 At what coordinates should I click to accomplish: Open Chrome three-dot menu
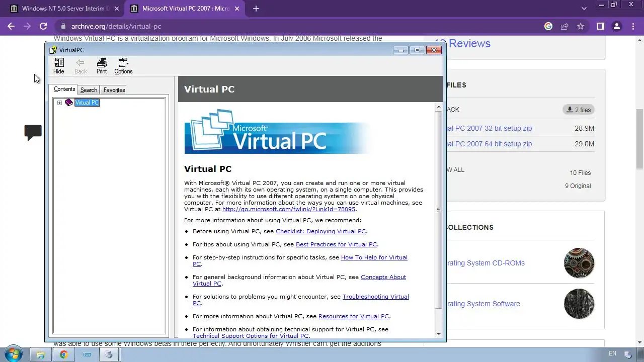pyautogui.click(x=633, y=26)
